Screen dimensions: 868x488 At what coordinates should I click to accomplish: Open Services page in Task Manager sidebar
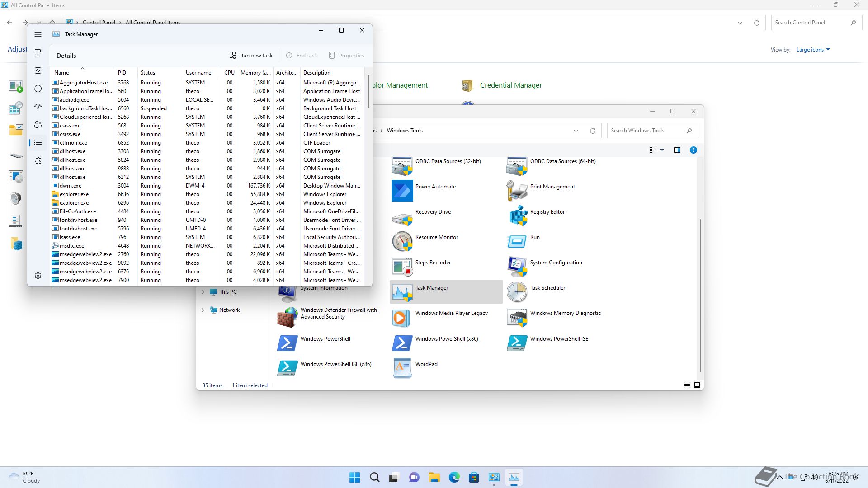pos(38,161)
